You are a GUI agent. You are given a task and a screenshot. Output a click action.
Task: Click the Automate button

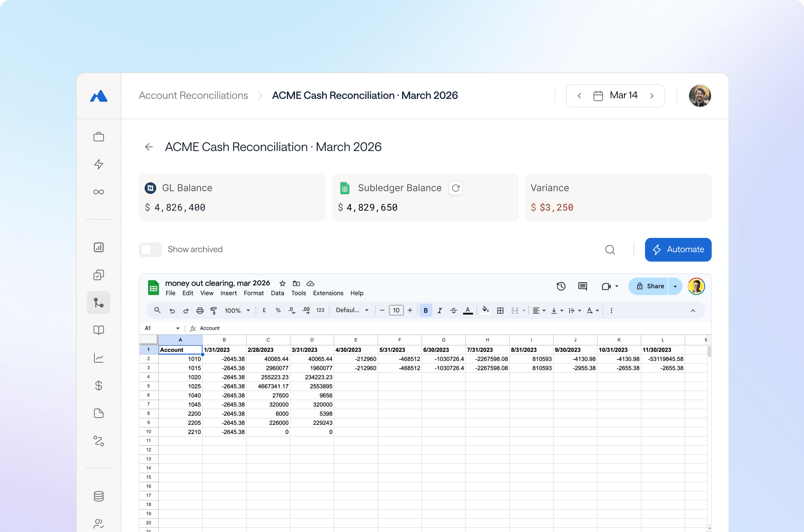tap(678, 250)
